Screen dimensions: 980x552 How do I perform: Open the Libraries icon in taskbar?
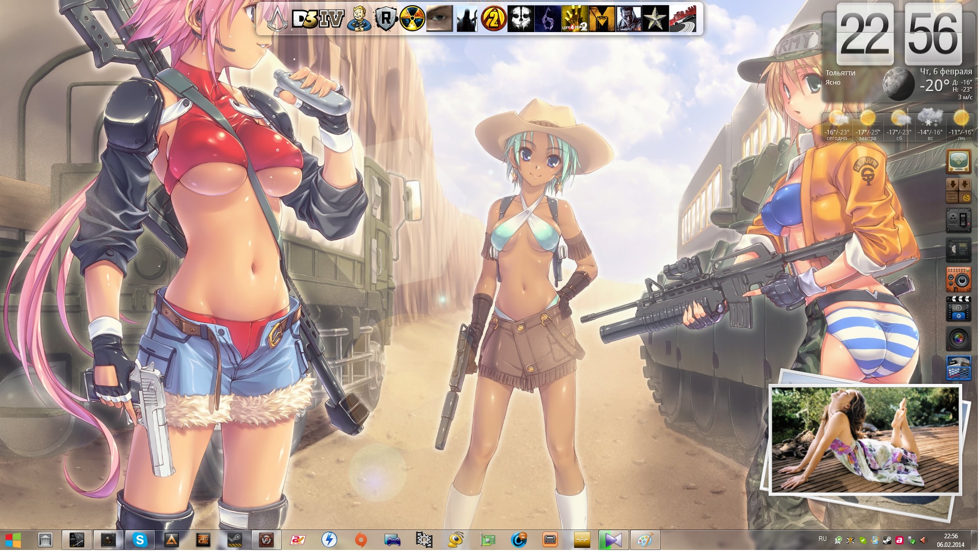[45, 541]
